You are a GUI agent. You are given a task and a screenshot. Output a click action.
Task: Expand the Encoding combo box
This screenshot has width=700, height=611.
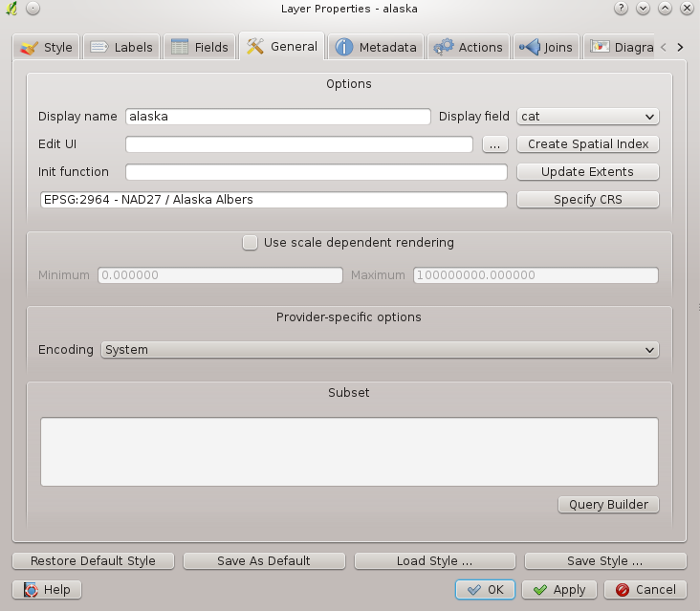379,350
